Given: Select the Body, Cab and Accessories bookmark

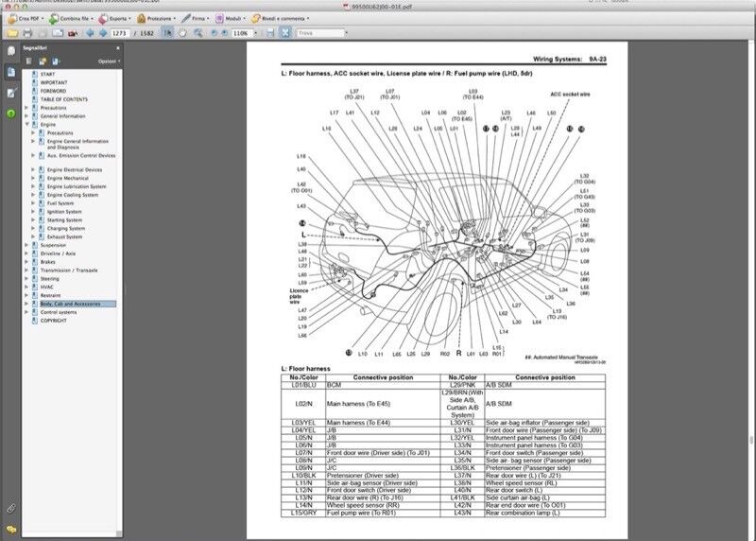Looking at the screenshot, I should point(77,304).
